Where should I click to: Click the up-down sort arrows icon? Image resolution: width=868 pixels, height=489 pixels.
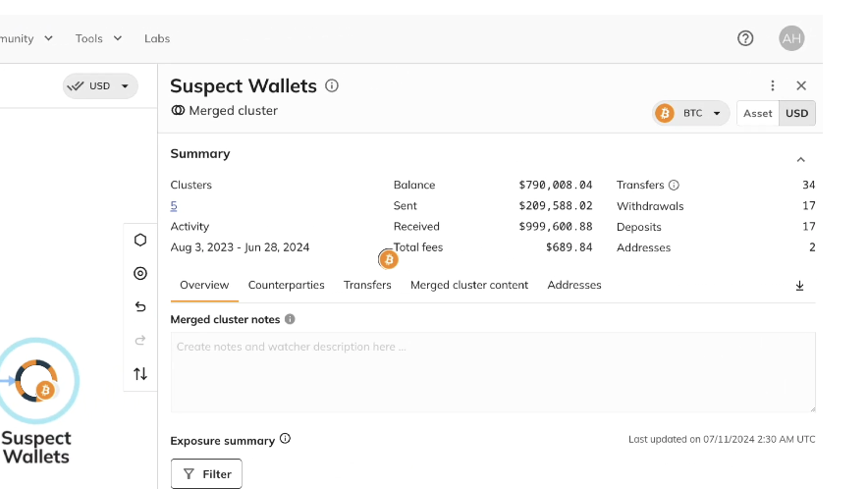click(x=140, y=373)
